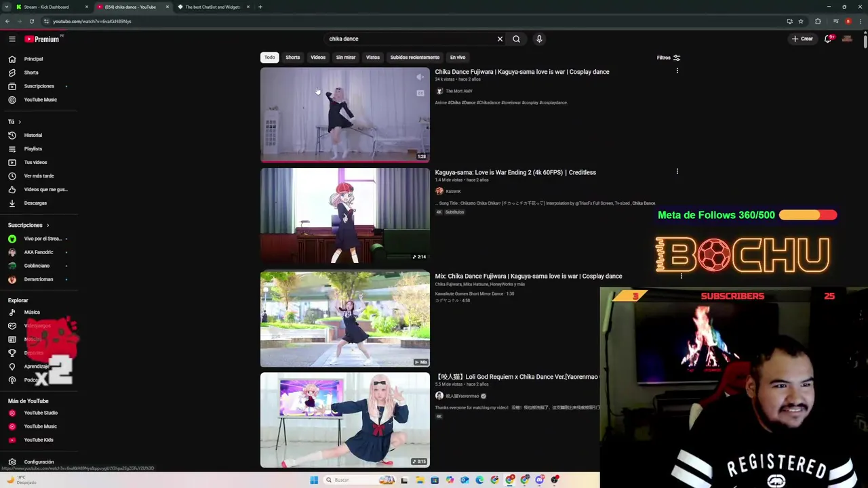The image size is (868, 488).
Task: Open Música under Explorar
Action: tap(32, 312)
